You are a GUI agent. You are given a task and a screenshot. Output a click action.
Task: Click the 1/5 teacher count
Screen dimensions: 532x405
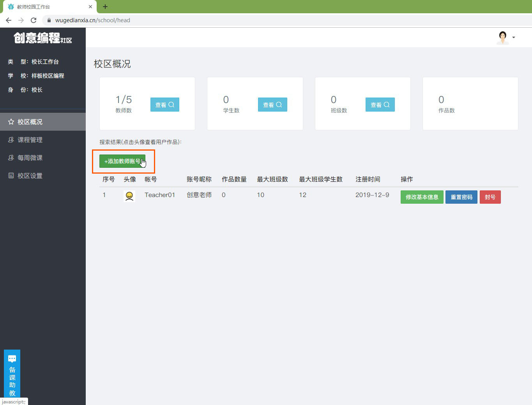[x=124, y=99]
